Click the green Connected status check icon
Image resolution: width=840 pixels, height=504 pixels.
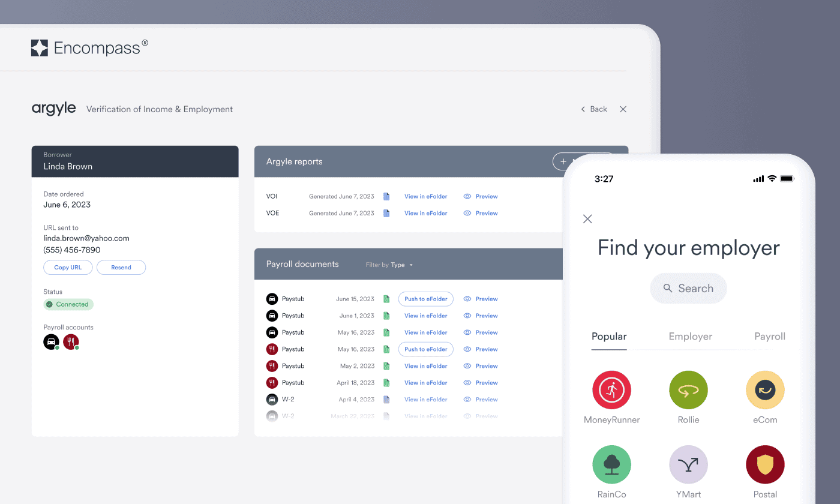50,304
